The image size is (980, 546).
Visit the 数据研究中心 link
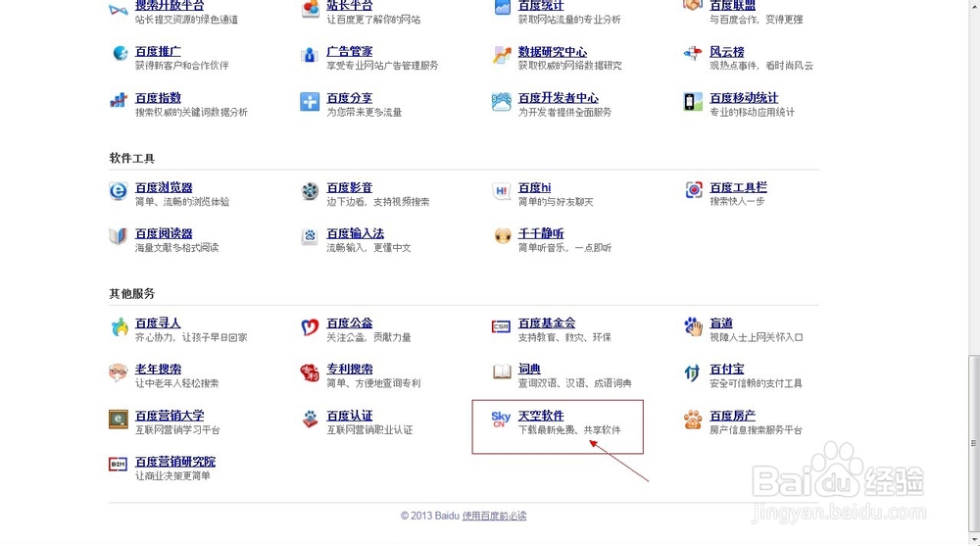553,51
